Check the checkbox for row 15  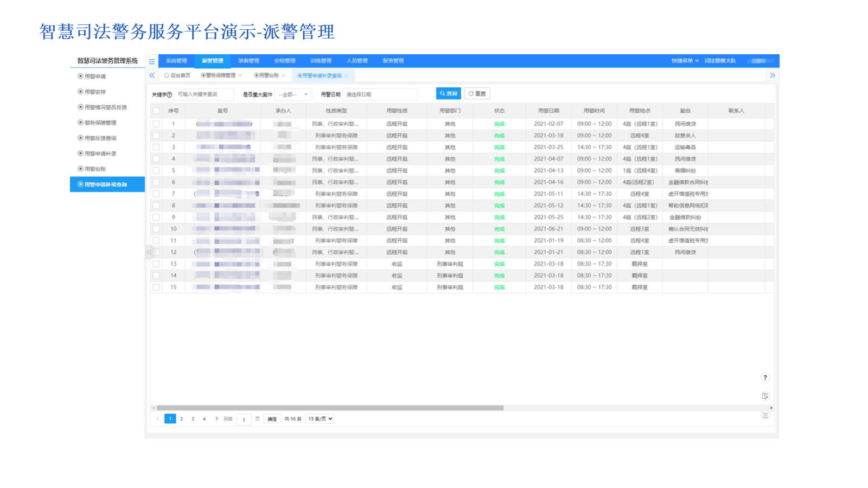tap(156, 287)
